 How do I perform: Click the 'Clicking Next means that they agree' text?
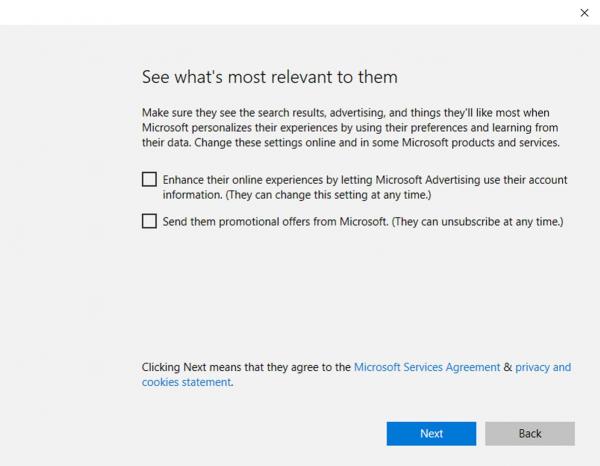click(x=246, y=367)
